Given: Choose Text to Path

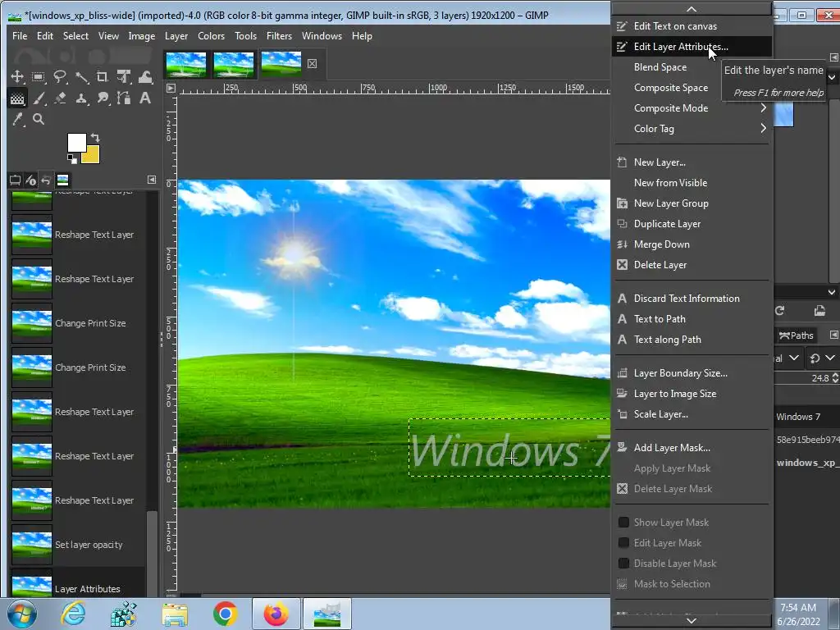Looking at the screenshot, I should (692, 319).
